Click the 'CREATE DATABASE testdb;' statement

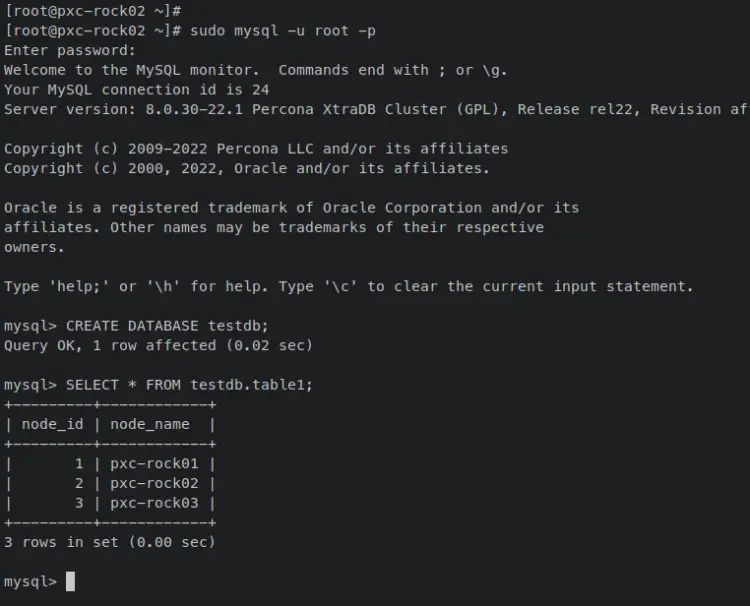[x=167, y=326]
